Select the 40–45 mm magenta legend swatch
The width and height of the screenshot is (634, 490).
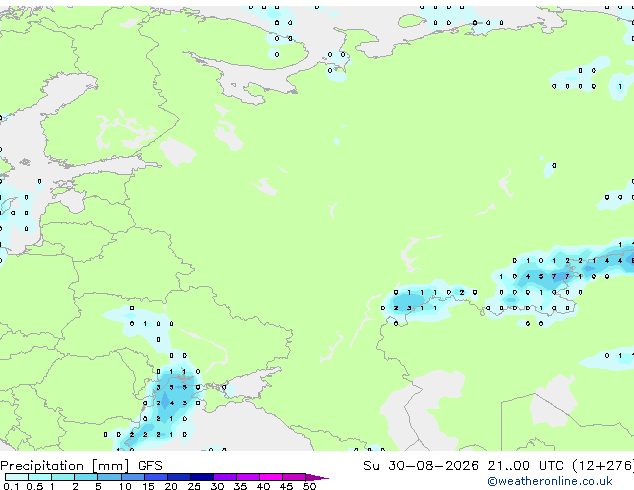click(x=271, y=477)
